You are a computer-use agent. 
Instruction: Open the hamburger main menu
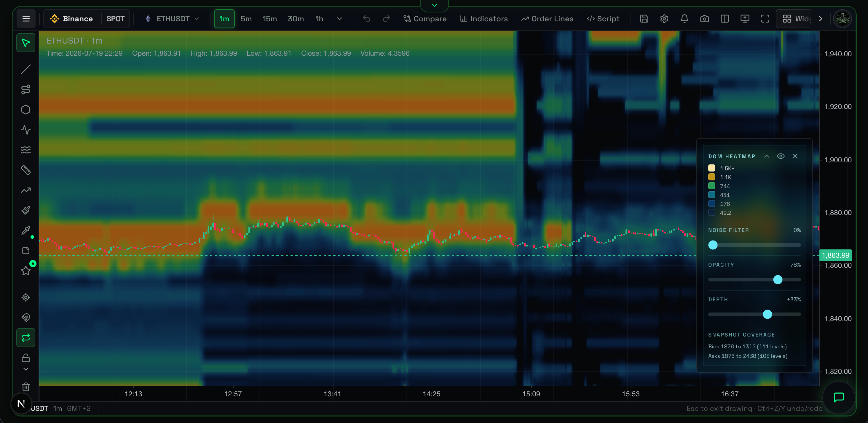click(x=26, y=19)
